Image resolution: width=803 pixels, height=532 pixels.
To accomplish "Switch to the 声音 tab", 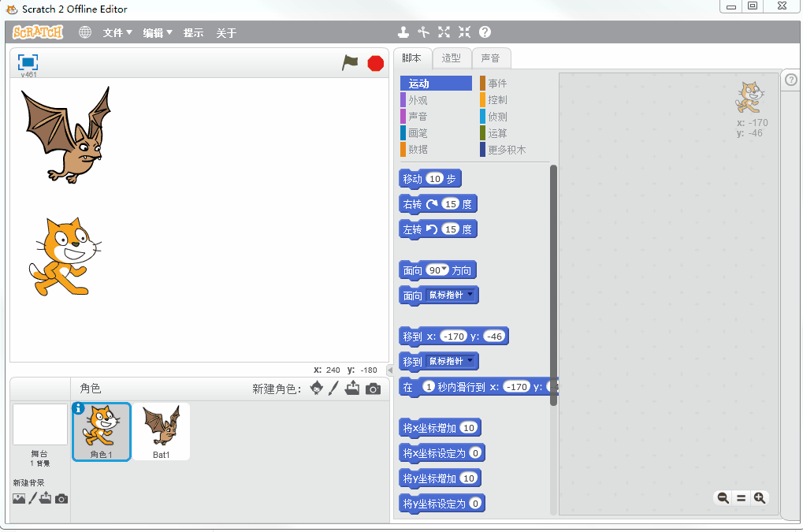I will pyautogui.click(x=491, y=58).
